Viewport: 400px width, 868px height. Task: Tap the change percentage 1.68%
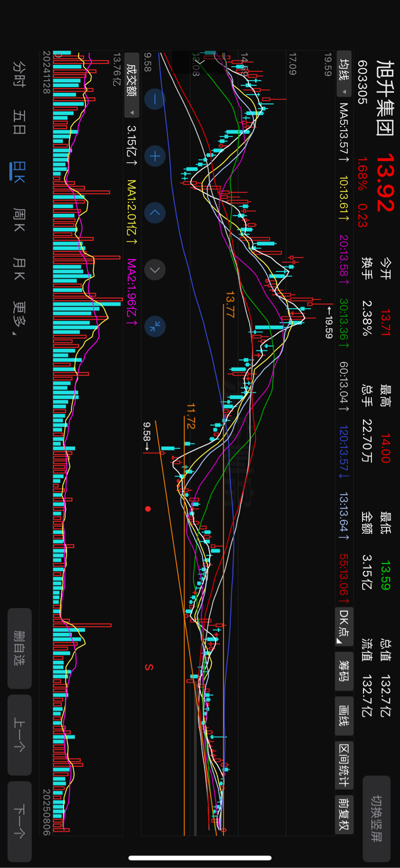[x=362, y=175]
